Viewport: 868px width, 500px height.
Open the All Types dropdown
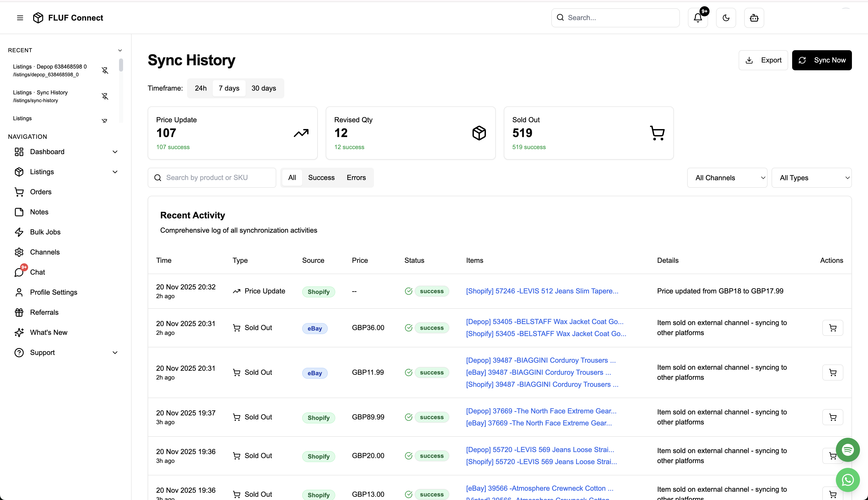tap(811, 178)
